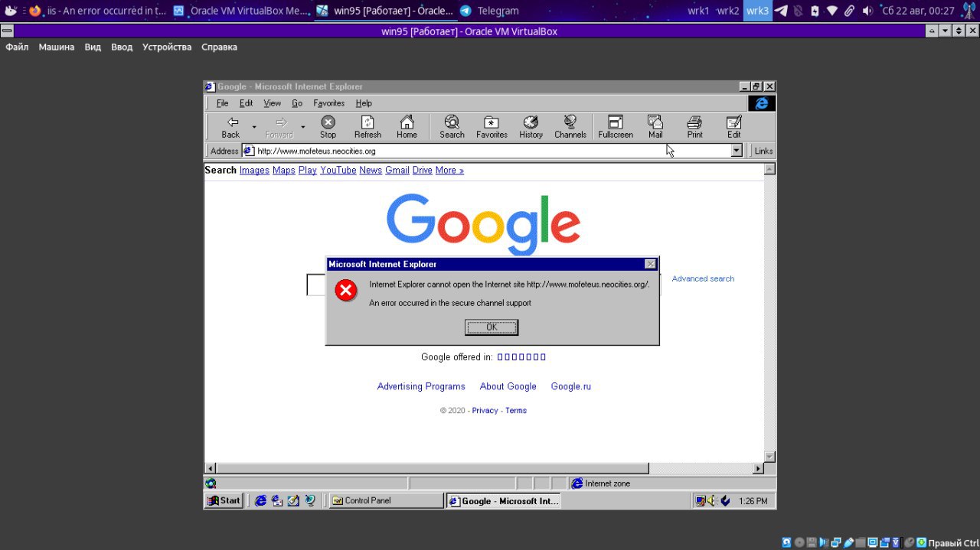Open the Go menu

(x=297, y=103)
